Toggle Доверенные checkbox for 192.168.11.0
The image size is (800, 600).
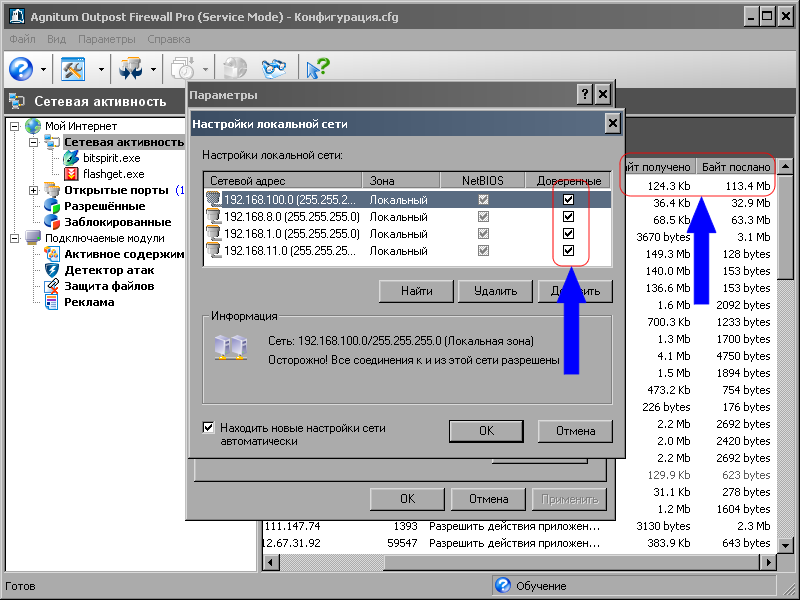tap(568, 251)
